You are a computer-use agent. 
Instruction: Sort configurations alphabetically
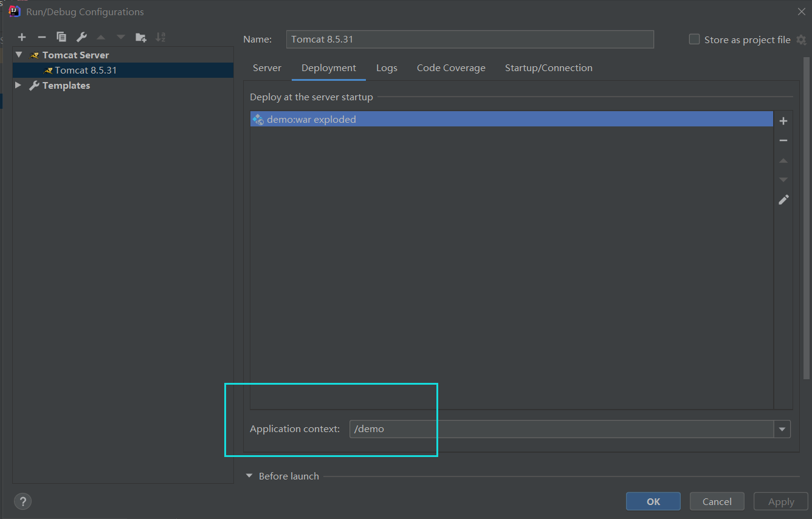[160, 37]
